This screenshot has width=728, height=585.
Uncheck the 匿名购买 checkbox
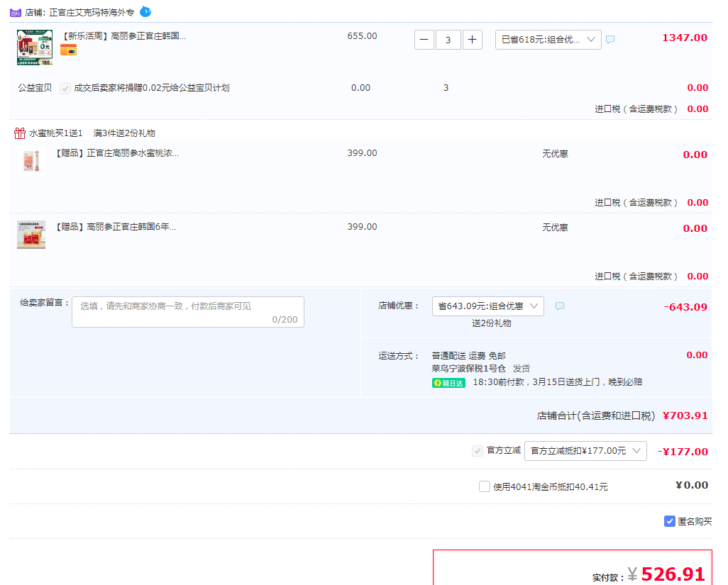[x=670, y=521]
